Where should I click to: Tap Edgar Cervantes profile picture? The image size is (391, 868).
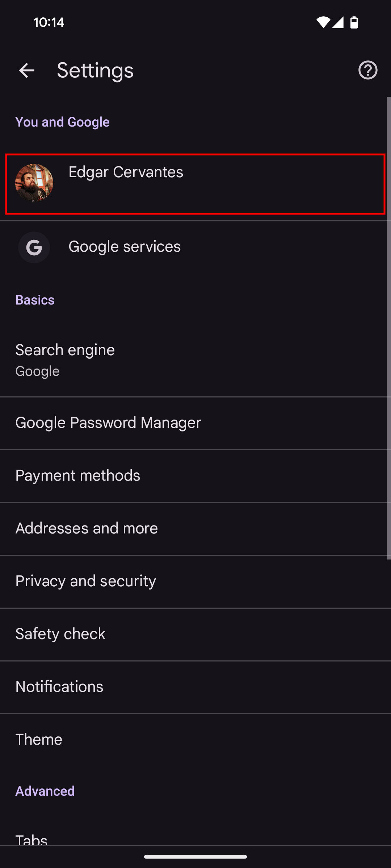(34, 183)
